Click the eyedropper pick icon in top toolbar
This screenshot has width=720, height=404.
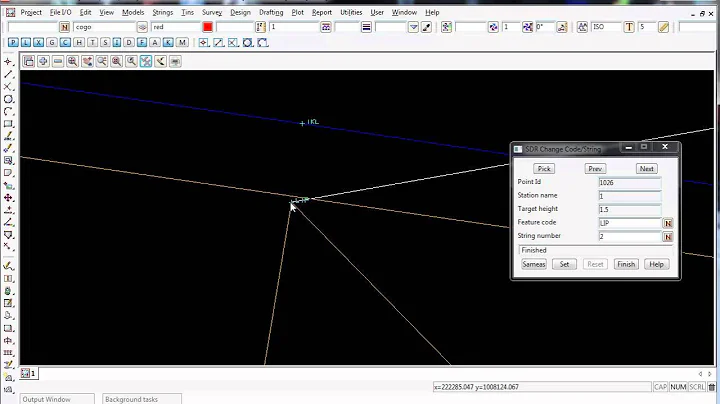[x=426, y=27]
